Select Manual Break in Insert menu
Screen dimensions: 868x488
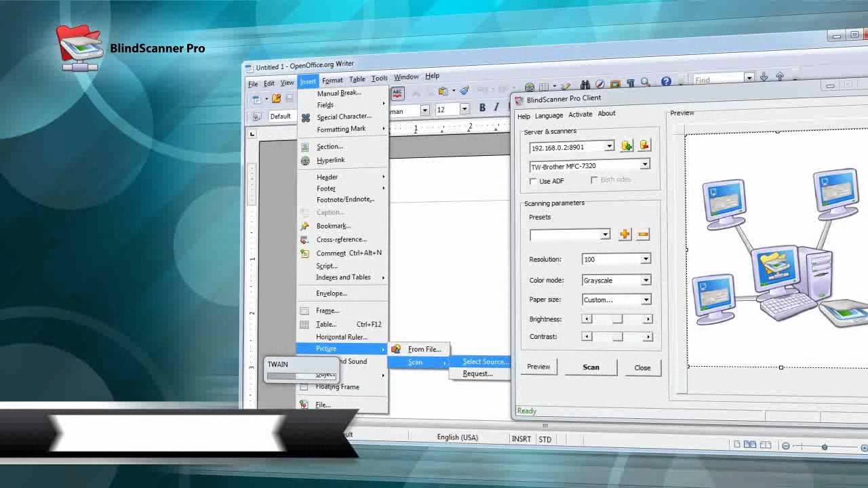coord(339,94)
